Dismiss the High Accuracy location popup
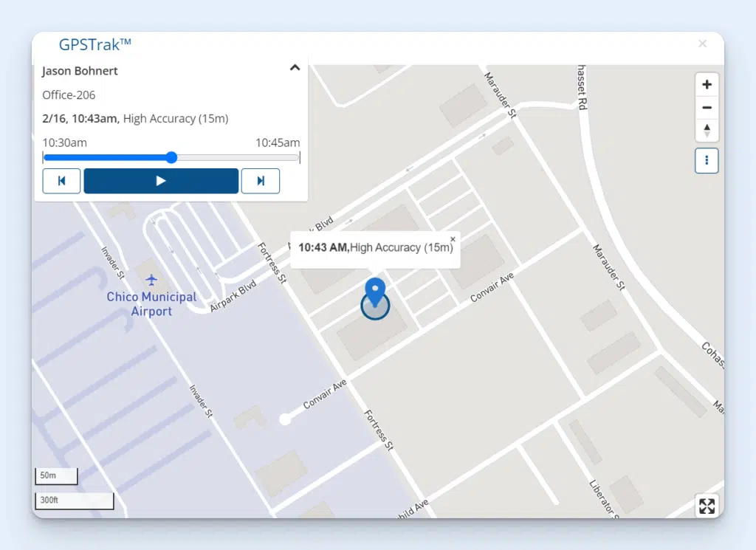The height and width of the screenshot is (550, 756). point(453,238)
